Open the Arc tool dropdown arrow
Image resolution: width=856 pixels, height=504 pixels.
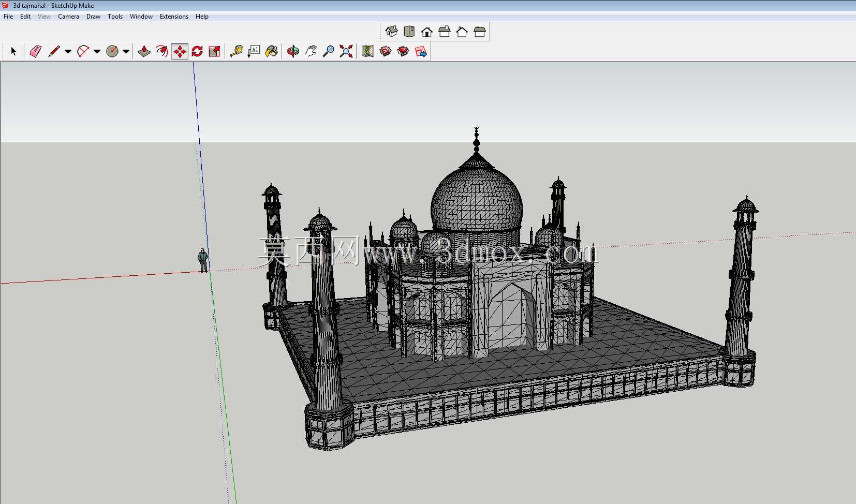click(97, 51)
